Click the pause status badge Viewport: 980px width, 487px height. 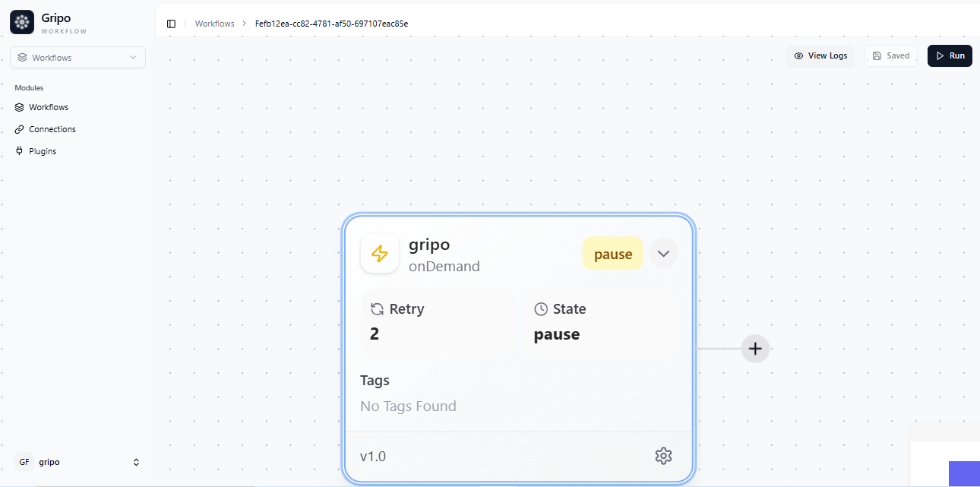coord(612,254)
